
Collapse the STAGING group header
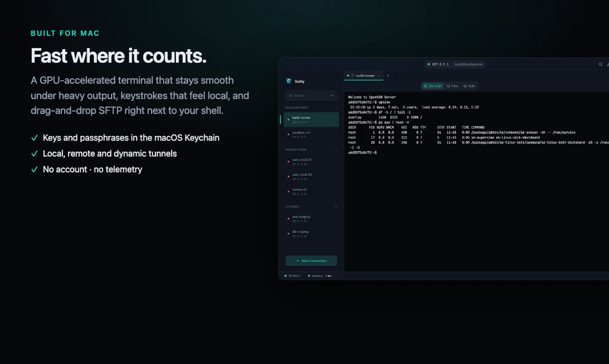311,207
